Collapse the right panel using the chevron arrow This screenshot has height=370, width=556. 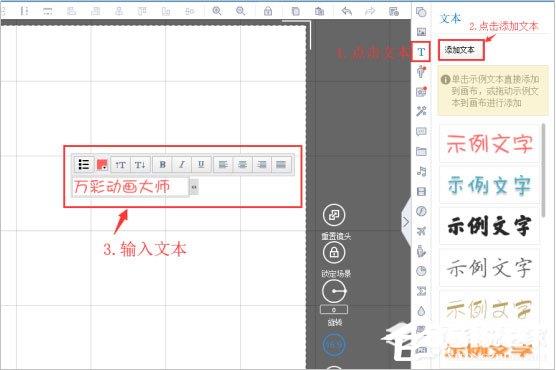[406, 222]
